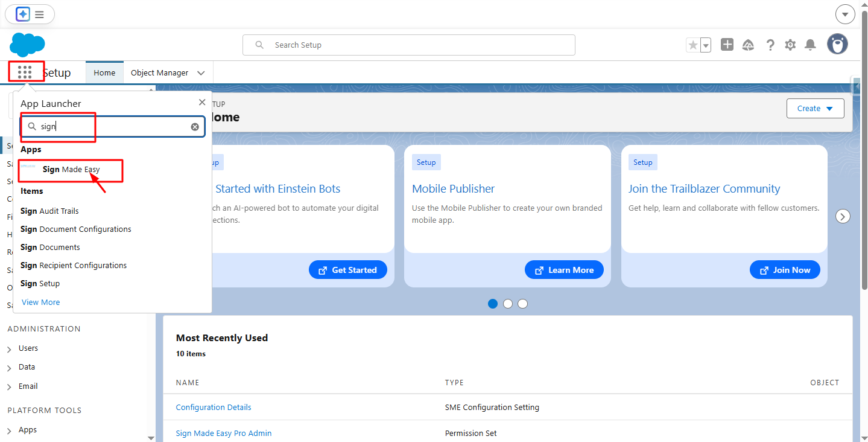
Task: Clear the App Launcher search text
Action: pos(195,127)
